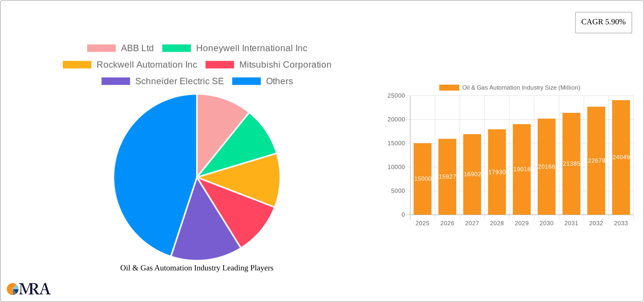
Task: Click the 2028 x-axis label
Action: (497, 223)
